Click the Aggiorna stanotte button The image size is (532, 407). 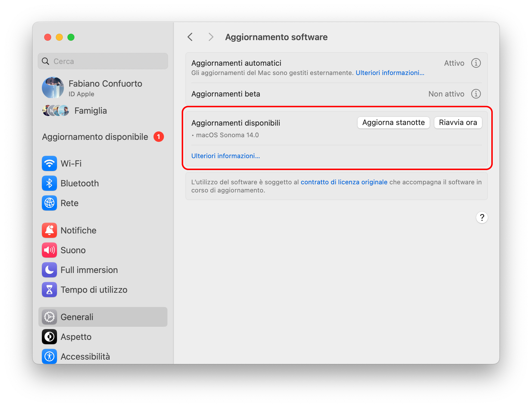tap(394, 122)
